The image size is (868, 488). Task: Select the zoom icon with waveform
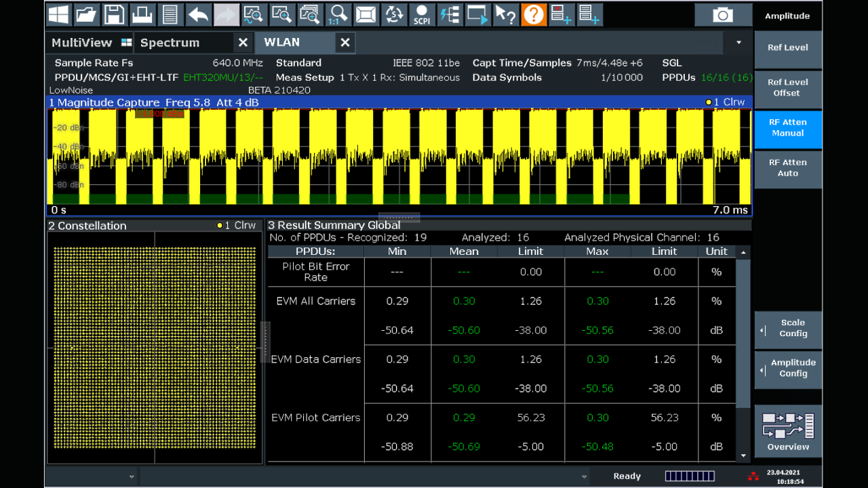254,14
